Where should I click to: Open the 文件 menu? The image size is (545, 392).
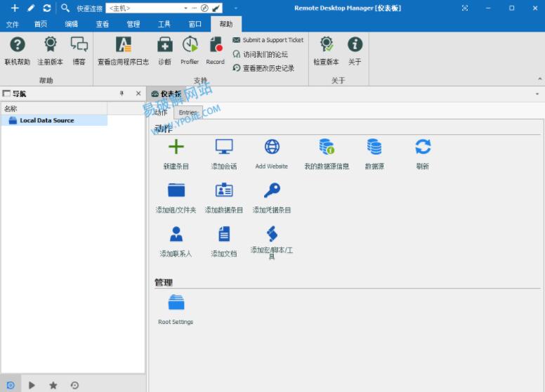[x=13, y=24]
